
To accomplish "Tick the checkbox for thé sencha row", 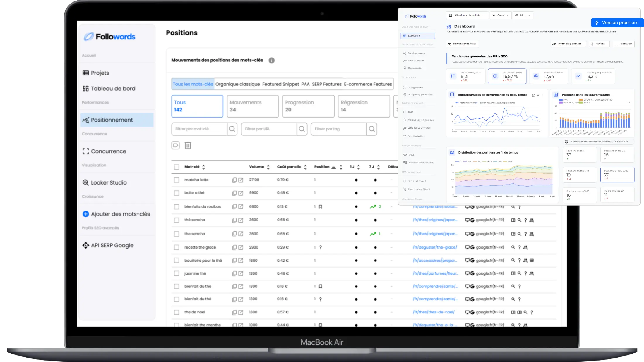I will [x=177, y=220].
